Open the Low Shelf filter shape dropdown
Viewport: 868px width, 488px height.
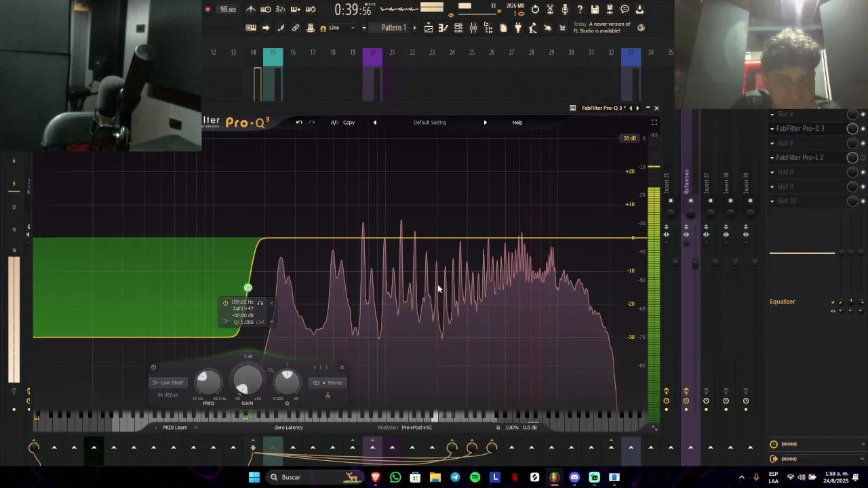click(x=167, y=383)
